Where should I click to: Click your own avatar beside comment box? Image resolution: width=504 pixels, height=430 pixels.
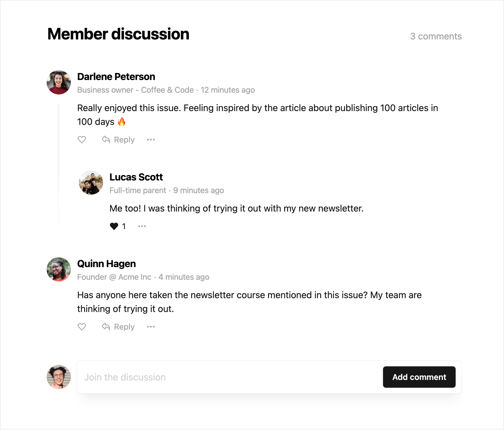point(59,377)
